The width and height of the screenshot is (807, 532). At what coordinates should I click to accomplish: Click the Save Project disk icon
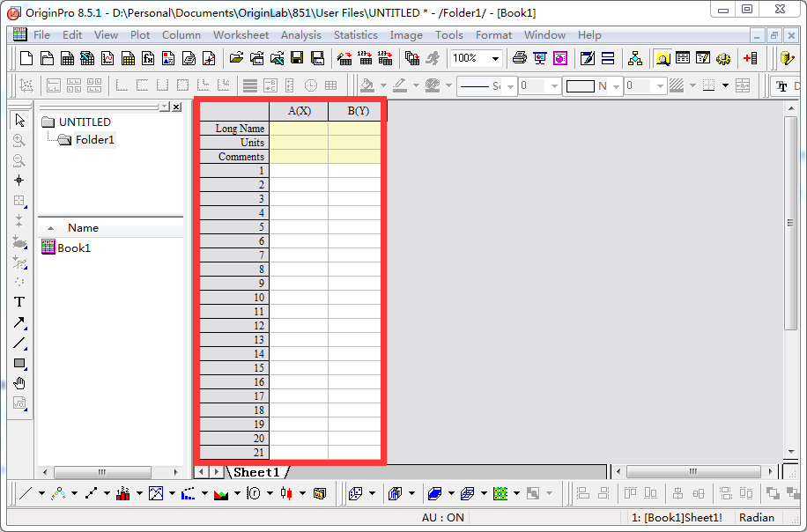tap(297, 58)
